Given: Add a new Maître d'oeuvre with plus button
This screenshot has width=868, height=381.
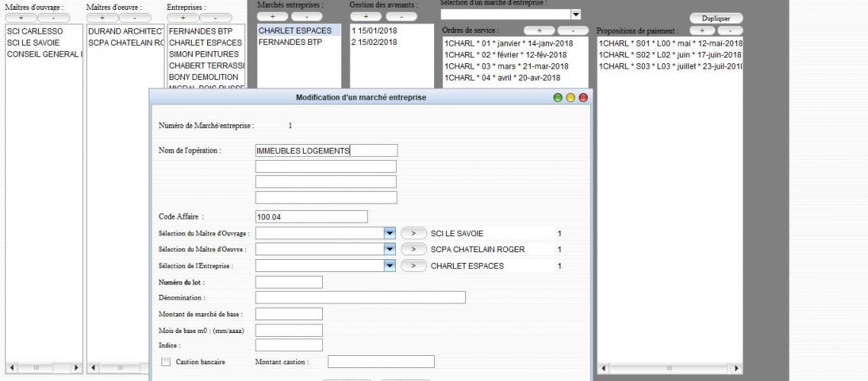Looking at the screenshot, I should [x=103, y=18].
